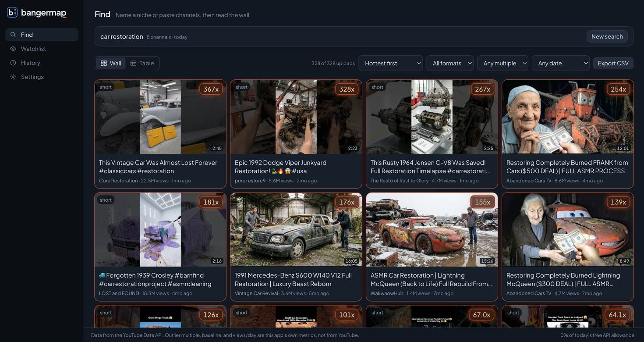Open the Forgotten 1939 Crosley thumbnail
This screenshot has height=342, width=644.
coord(160,230)
